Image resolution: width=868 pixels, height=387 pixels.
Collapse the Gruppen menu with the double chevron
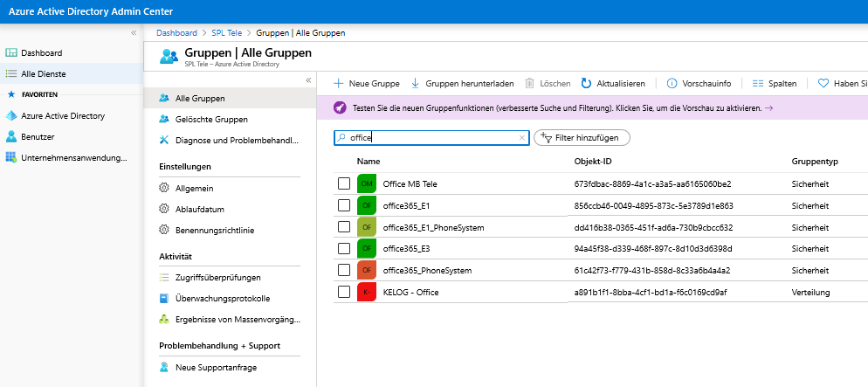tap(308, 80)
